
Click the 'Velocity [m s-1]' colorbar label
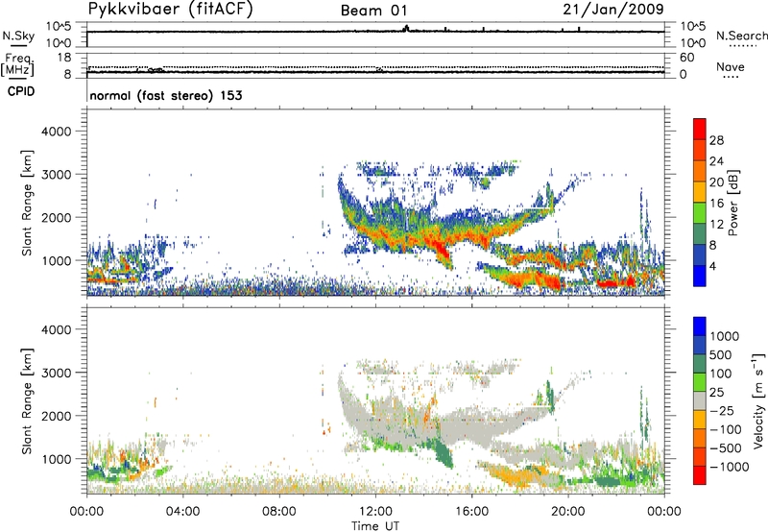(x=758, y=400)
